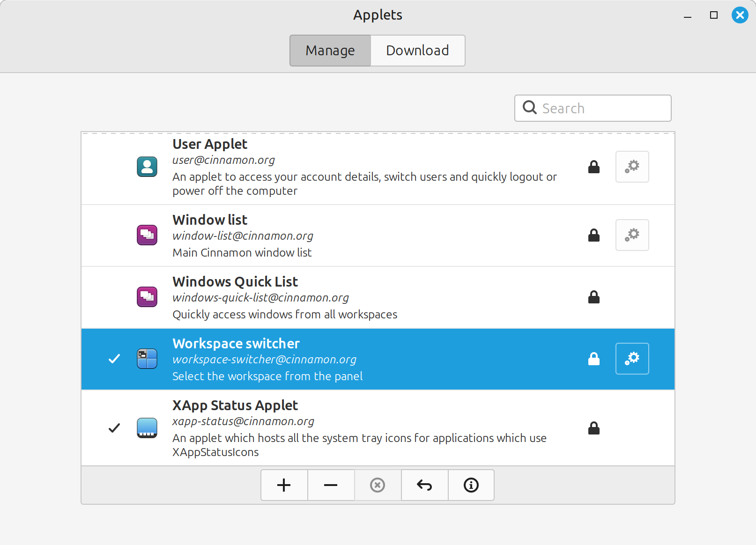Click the lock icon for User Applet
Screen dimensions: 756x545
tap(594, 167)
